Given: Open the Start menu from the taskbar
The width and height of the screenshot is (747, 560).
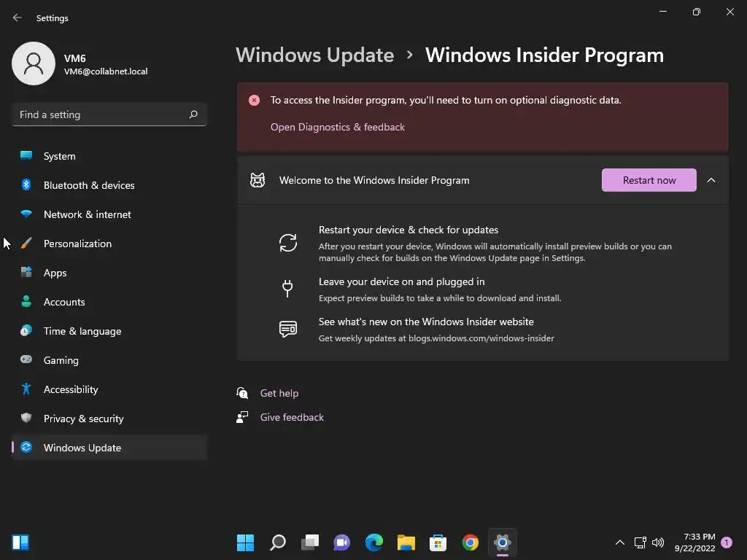Looking at the screenshot, I should coord(245,542).
